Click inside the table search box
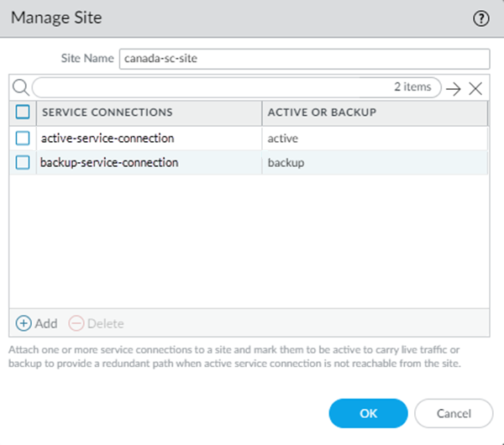Image resolution: width=504 pixels, height=445 pixels. click(x=210, y=87)
